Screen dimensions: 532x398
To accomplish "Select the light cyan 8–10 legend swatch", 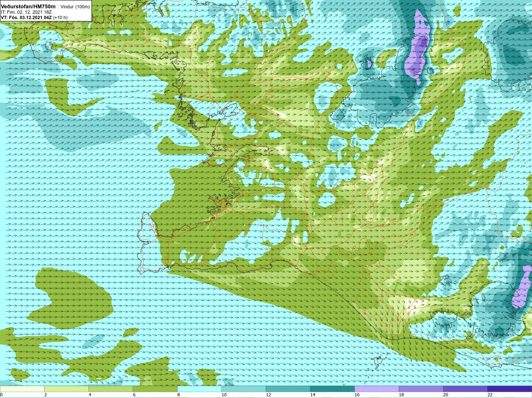I will (x=199, y=389).
